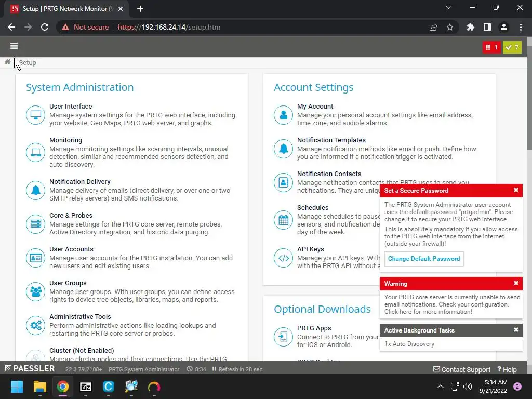
Task: Click the Paessler logo in footer
Action: coord(30,368)
